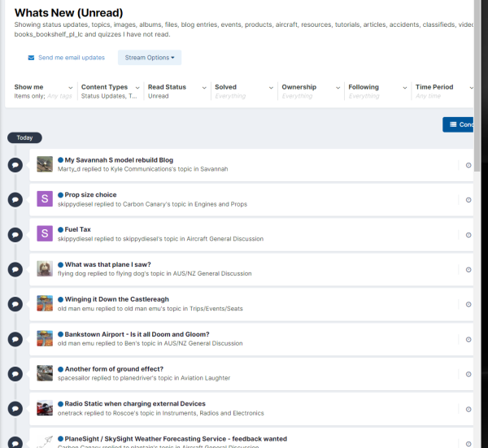The width and height of the screenshot is (488, 448).
Task: Click the unread dot on Another form of ground effect
Action: click(x=60, y=369)
